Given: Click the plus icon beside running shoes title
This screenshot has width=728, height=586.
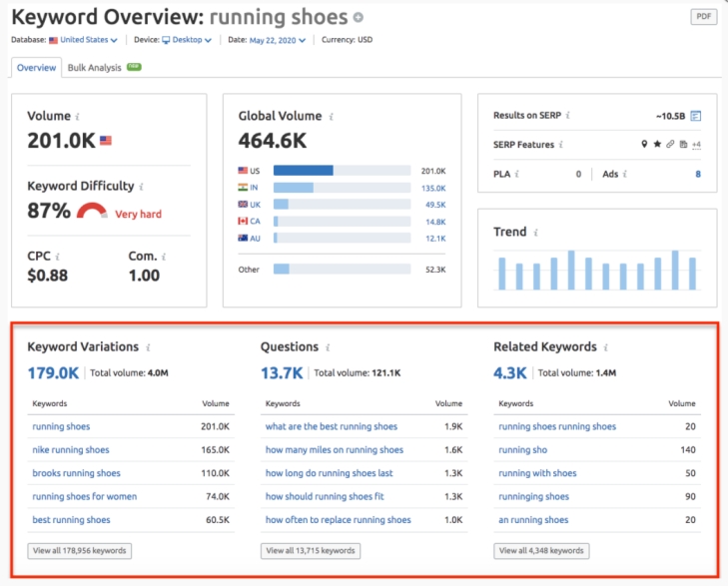Looking at the screenshot, I should pos(360,18).
